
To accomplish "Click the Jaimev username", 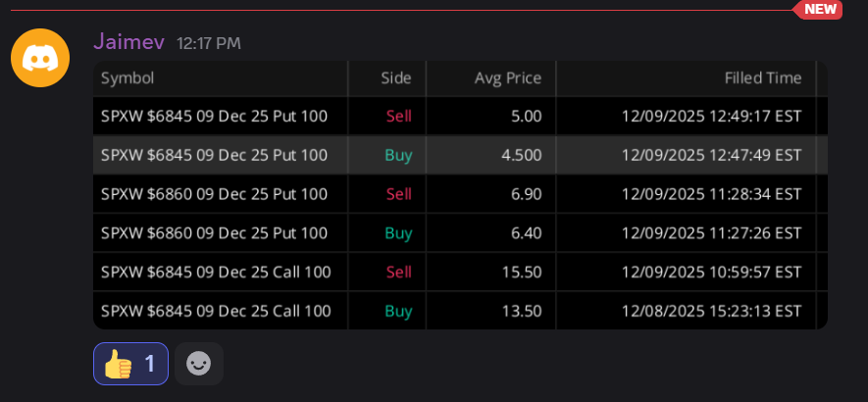I will click(129, 41).
